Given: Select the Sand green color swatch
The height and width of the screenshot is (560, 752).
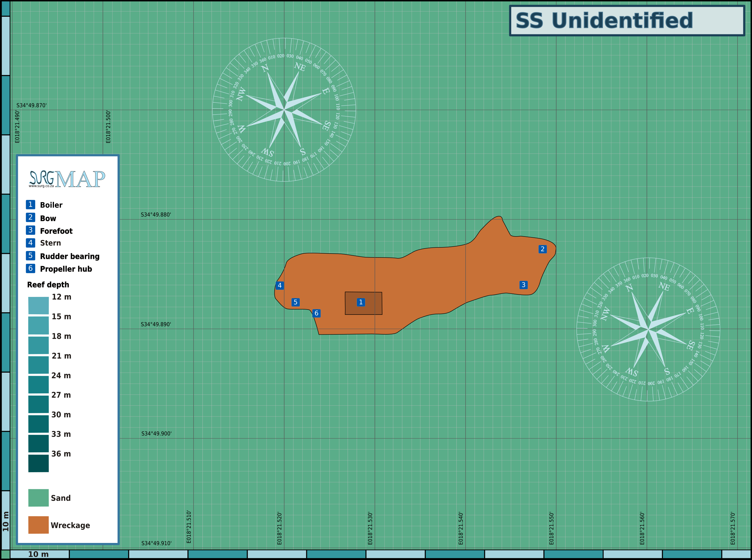Looking at the screenshot, I should (38, 498).
